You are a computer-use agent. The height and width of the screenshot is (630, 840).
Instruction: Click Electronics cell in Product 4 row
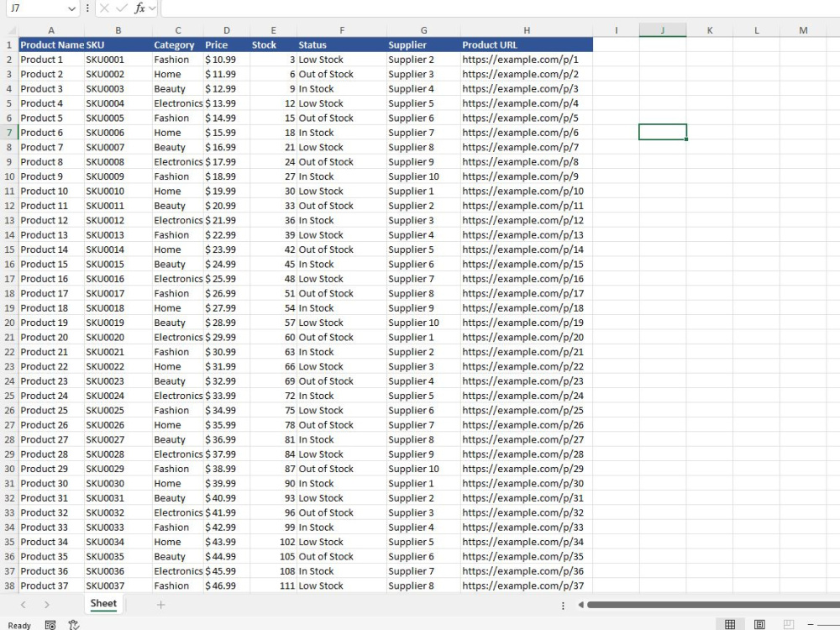(x=178, y=103)
